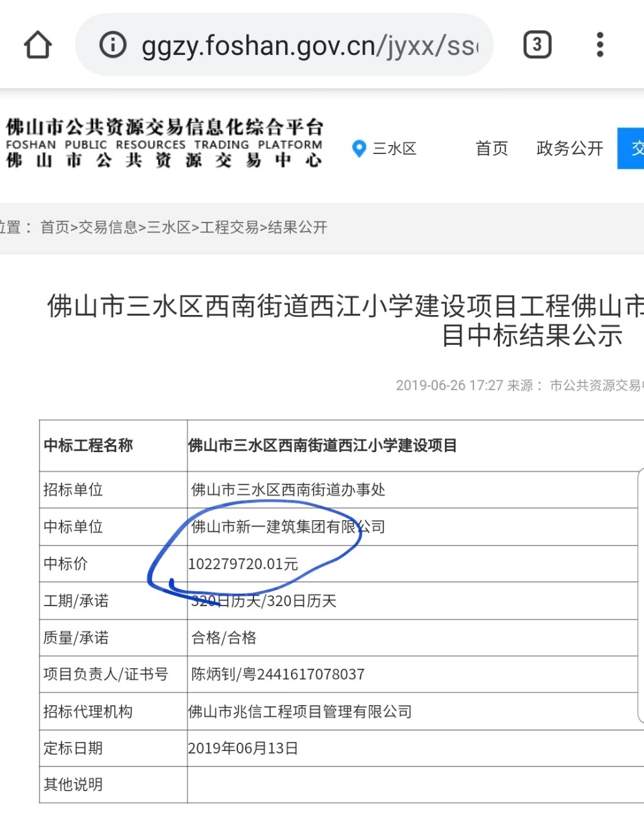Click the 102279720.01元 bid price value

(x=243, y=564)
